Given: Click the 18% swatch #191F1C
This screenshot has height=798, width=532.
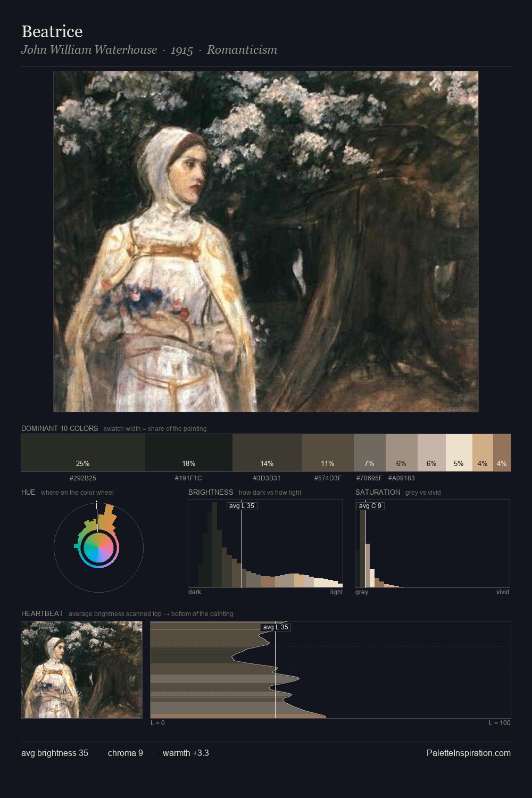Looking at the screenshot, I should click(189, 453).
